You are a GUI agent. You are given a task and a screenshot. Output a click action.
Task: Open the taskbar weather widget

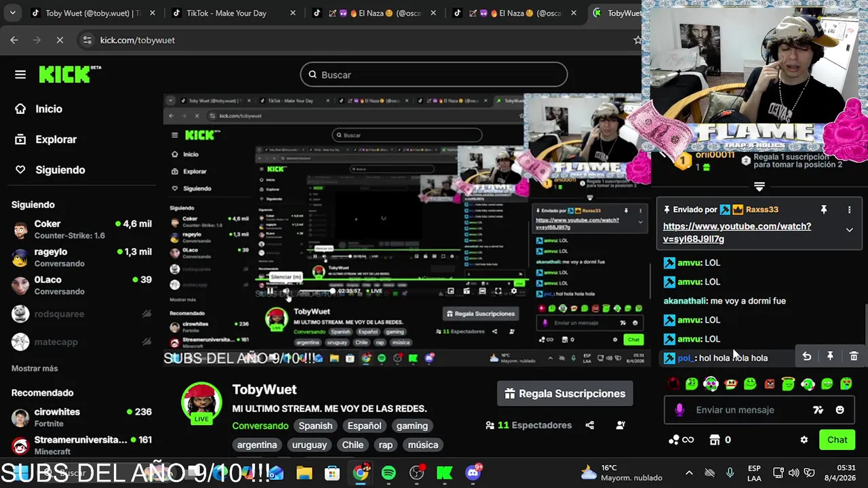point(621,472)
